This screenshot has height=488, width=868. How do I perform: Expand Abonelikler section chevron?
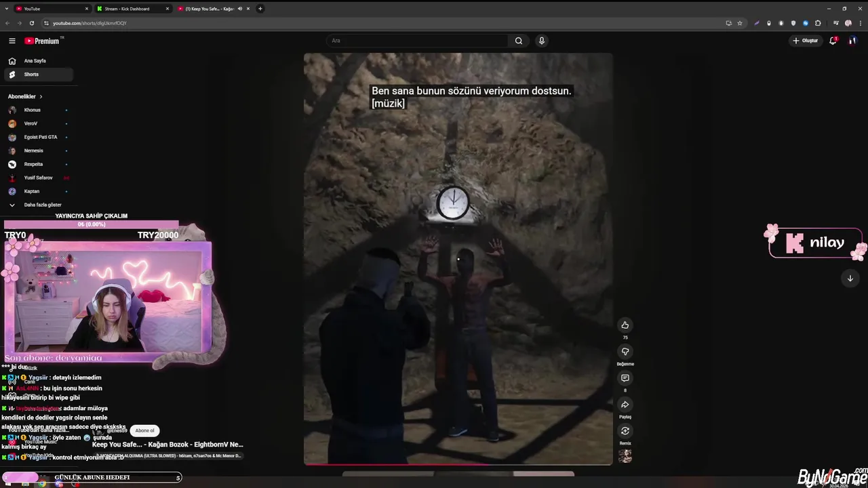(41, 97)
